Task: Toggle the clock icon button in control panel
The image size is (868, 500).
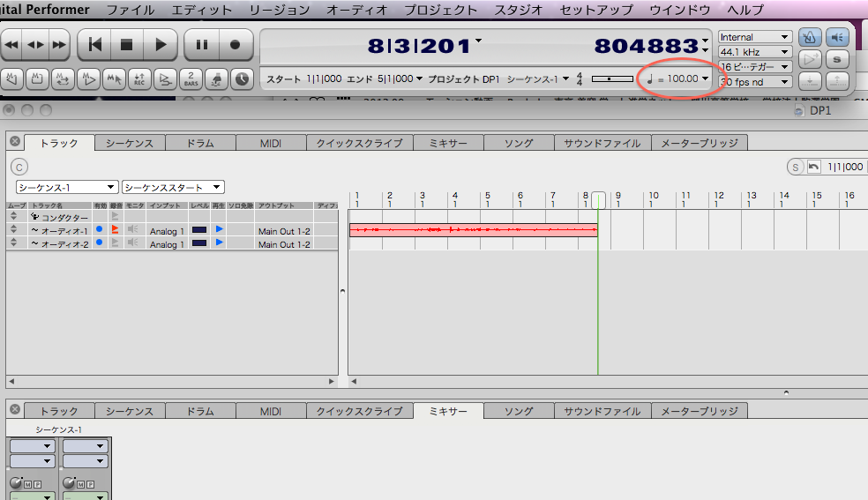Action: [x=242, y=79]
